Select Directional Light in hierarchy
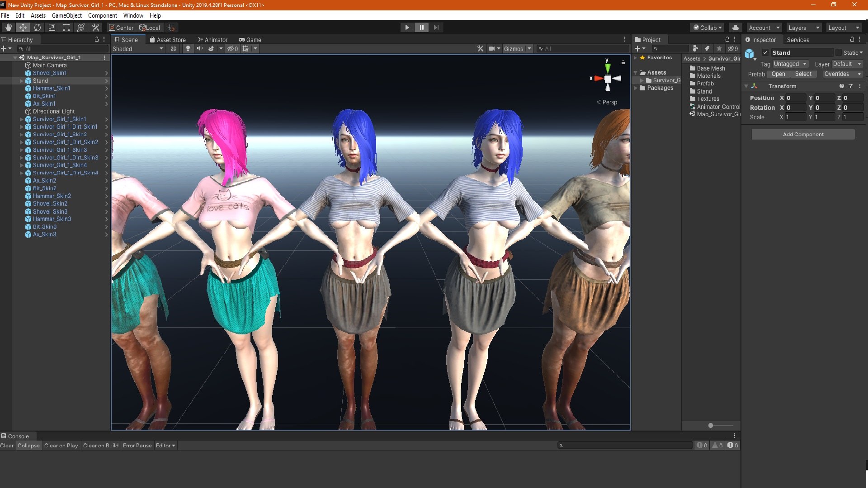Screen dimensions: 868x488 point(53,112)
